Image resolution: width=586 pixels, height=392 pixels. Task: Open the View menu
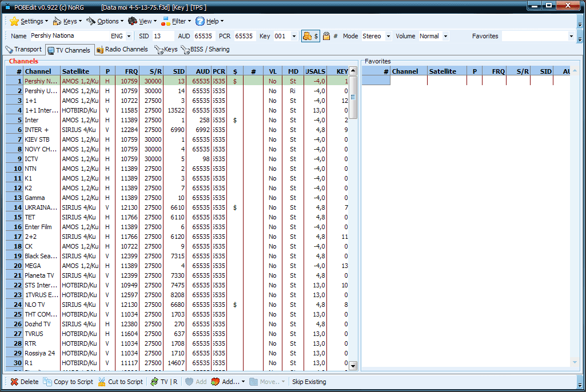(x=142, y=21)
